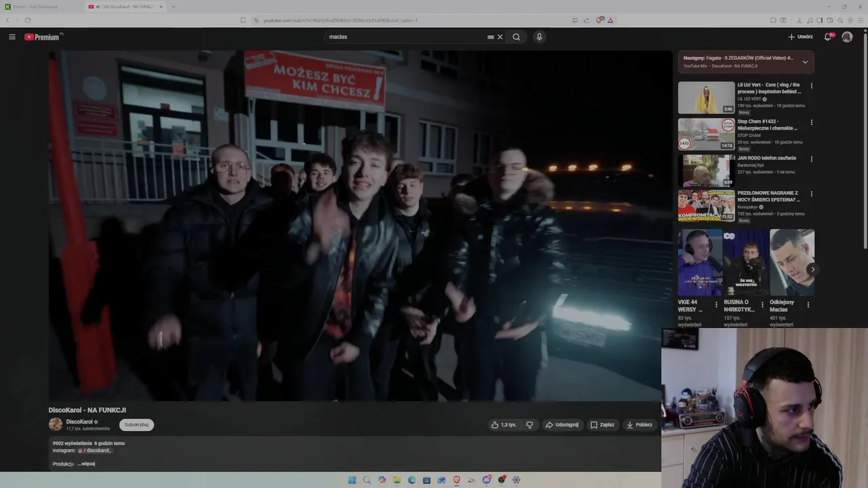868x488 pixels.
Task: Expand the Następny YouTube Mix playlist chevron
Action: point(805,62)
